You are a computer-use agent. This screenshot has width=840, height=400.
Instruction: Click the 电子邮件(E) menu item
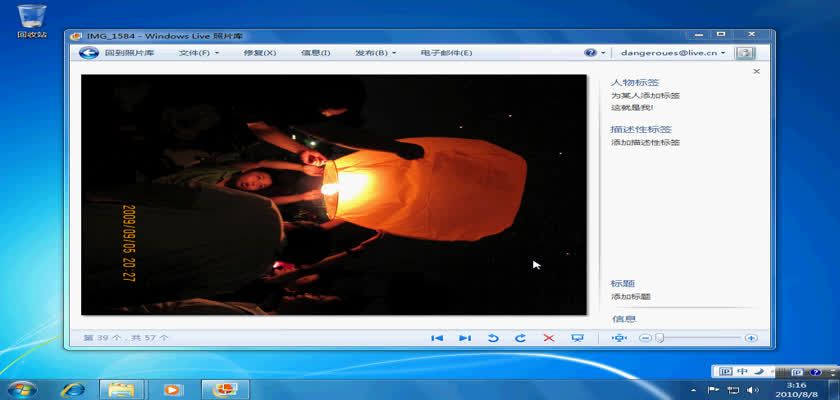[446, 53]
